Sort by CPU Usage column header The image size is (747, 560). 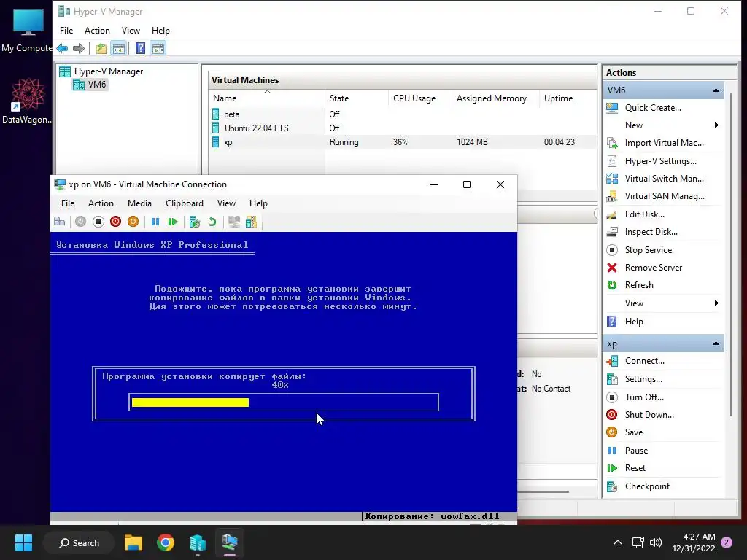420,98
